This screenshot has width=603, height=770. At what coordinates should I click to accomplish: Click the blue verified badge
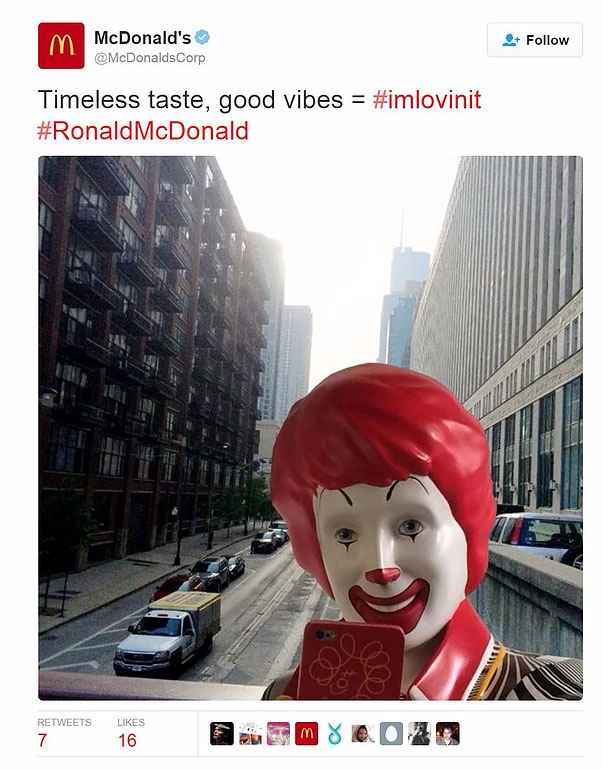[x=202, y=37]
